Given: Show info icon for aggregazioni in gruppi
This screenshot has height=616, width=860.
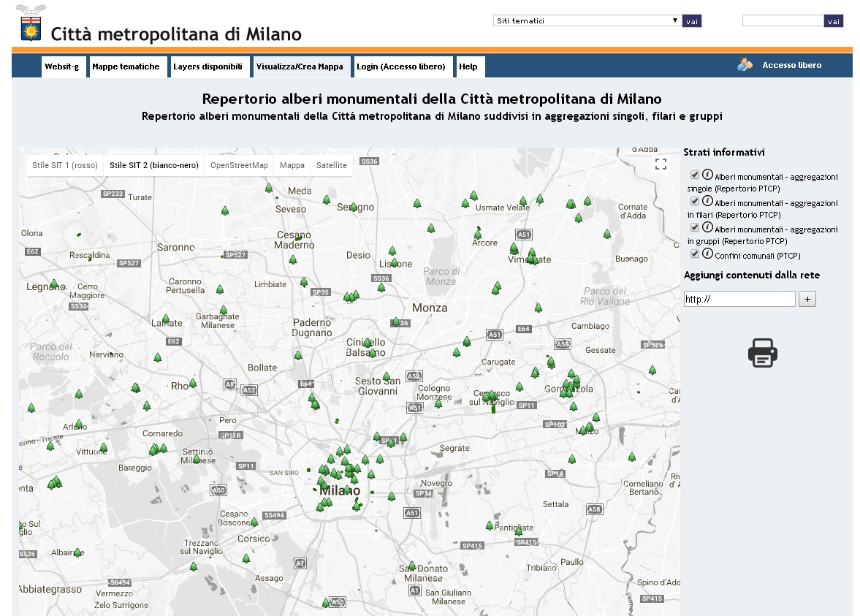Looking at the screenshot, I should 707,227.
